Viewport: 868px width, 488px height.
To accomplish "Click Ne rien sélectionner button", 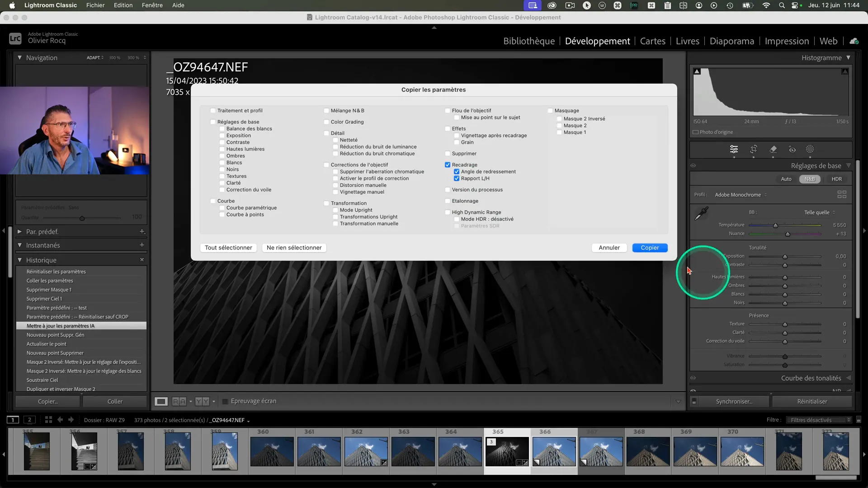I will point(294,248).
